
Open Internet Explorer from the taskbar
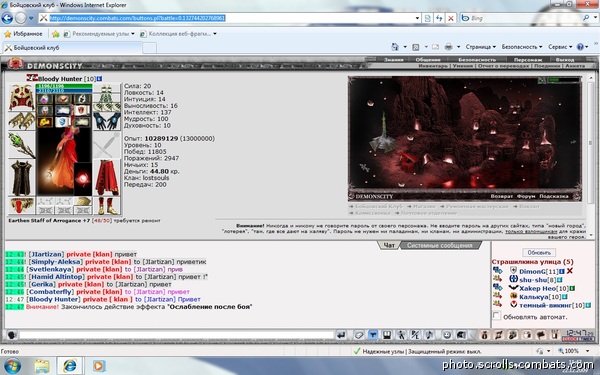[69, 365]
